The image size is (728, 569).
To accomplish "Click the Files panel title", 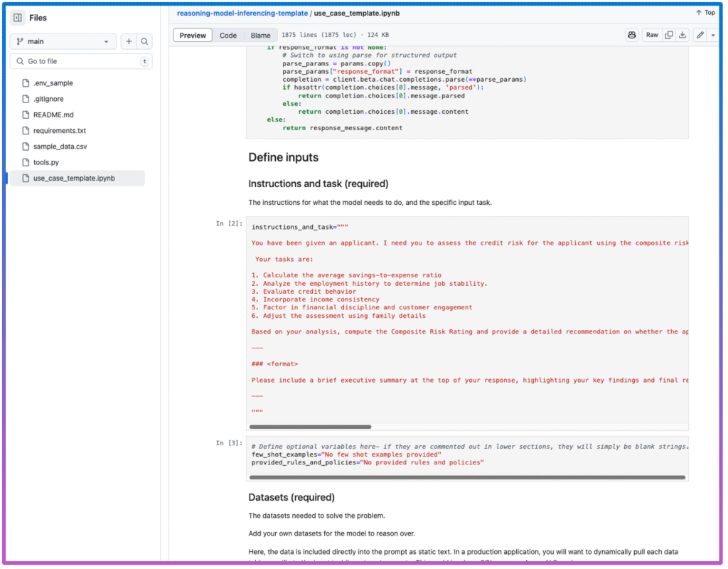I will tap(38, 18).
